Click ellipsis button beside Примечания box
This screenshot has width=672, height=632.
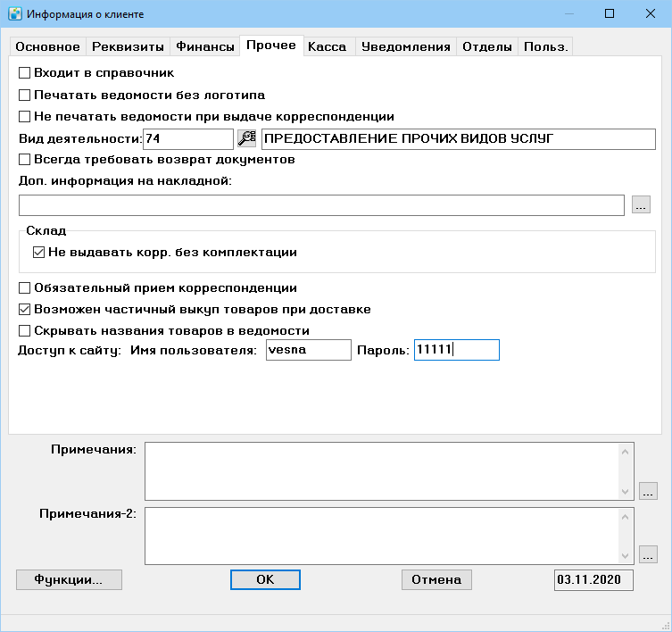[x=648, y=491]
